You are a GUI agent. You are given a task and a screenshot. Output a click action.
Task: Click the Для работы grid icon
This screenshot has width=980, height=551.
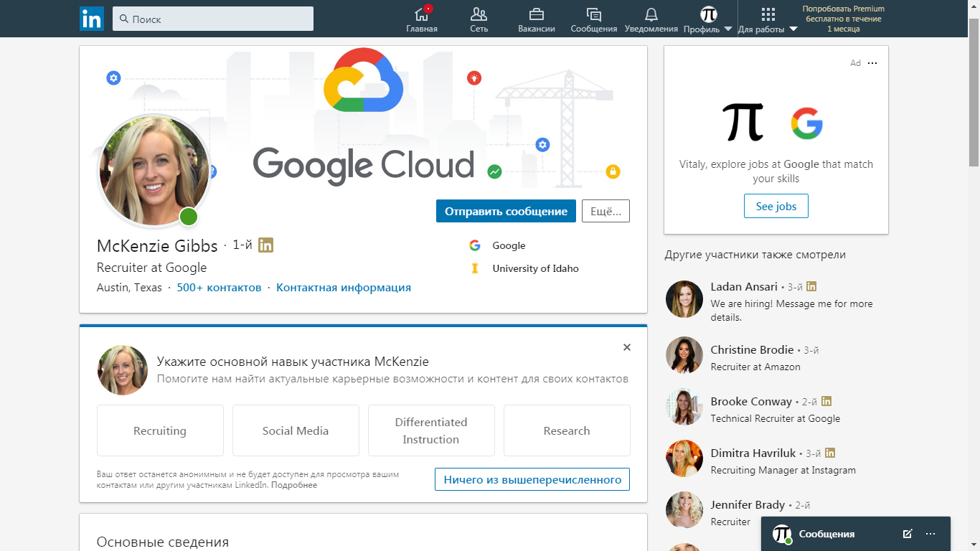point(768,14)
